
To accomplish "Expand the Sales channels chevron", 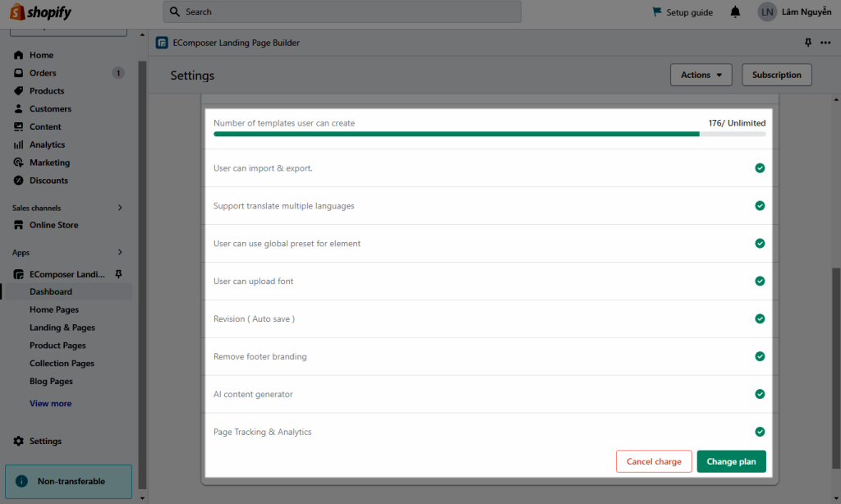I will pyautogui.click(x=120, y=208).
